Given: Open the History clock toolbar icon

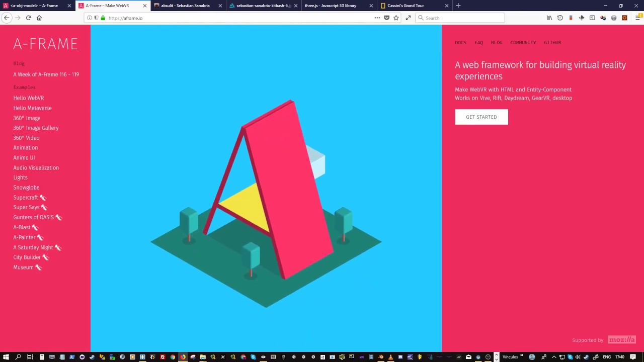Looking at the screenshot, I should pyautogui.click(x=560, y=18).
